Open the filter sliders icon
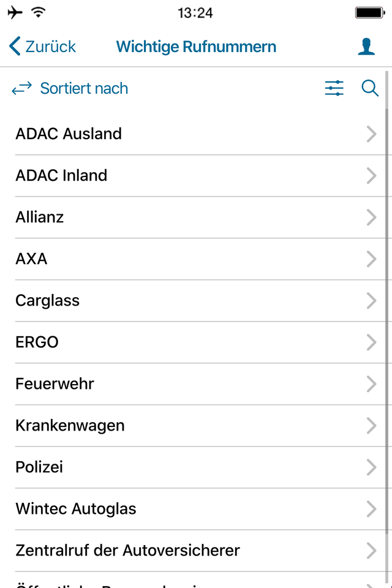Screen dimensions: 392x588 pyautogui.click(x=334, y=88)
